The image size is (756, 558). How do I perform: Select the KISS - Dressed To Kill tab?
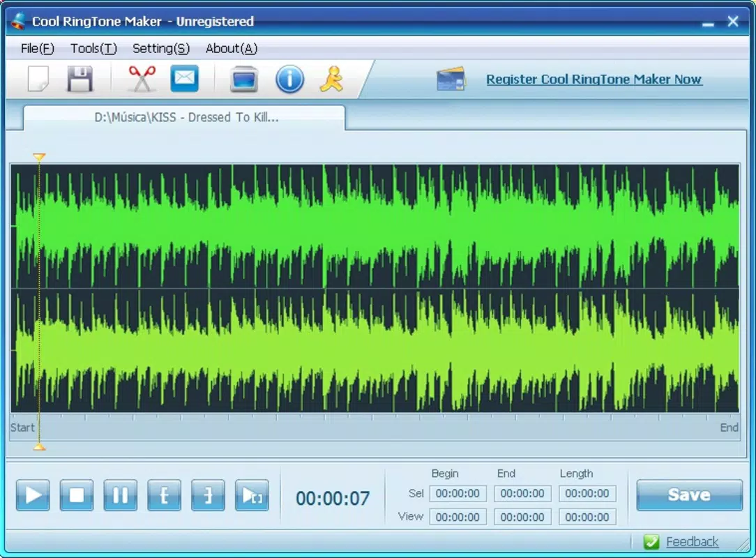[185, 117]
